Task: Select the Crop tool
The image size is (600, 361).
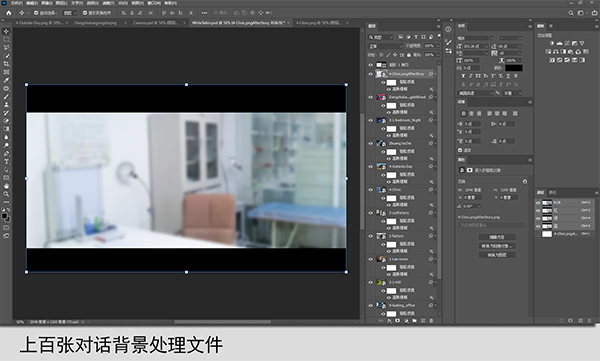Action: tap(6, 64)
